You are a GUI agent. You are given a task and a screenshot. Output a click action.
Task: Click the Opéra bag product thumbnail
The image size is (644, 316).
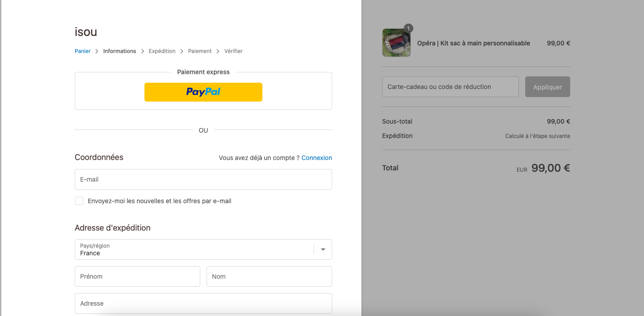[396, 43]
